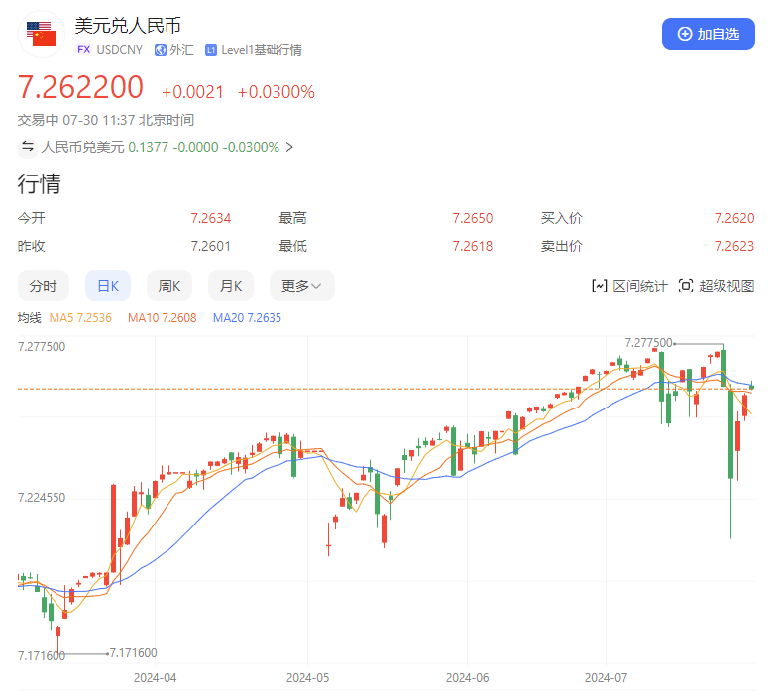Click the currency swap arrows icon

[28, 147]
